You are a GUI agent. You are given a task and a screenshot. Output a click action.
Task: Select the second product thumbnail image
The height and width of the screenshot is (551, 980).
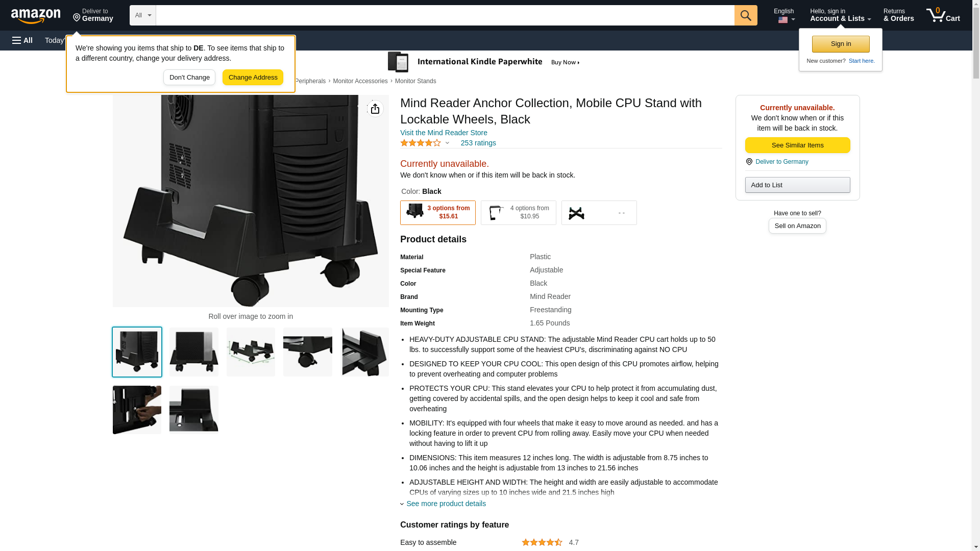194,352
